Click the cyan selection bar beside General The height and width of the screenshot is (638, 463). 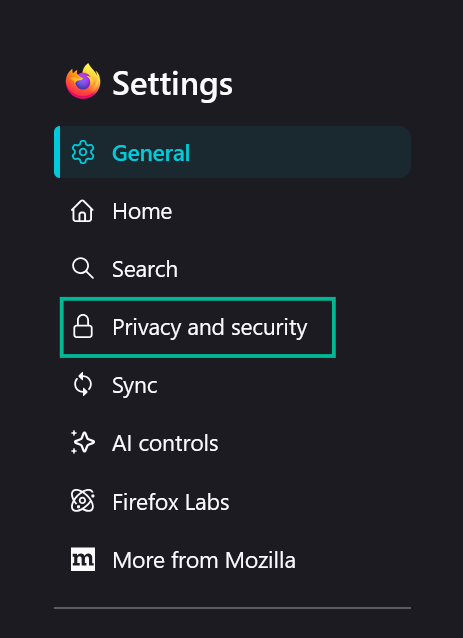[57, 152]
